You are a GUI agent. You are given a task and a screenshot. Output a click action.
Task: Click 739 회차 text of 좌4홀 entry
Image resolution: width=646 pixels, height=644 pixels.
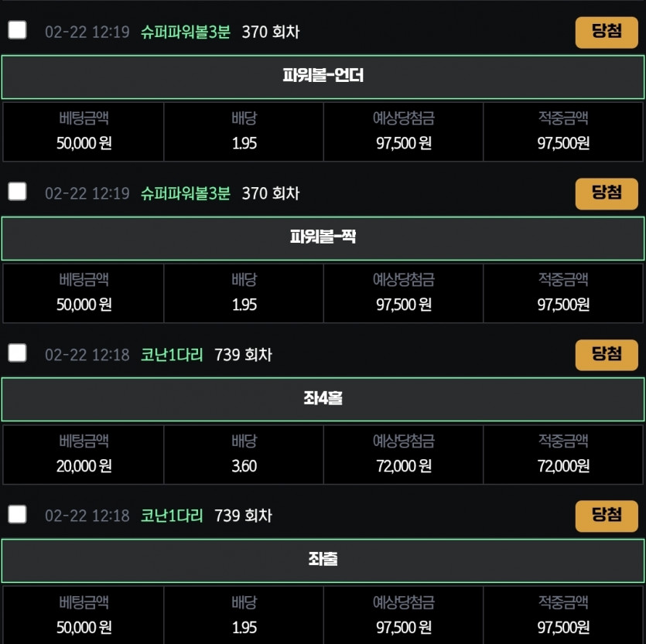tap(243, 355)
